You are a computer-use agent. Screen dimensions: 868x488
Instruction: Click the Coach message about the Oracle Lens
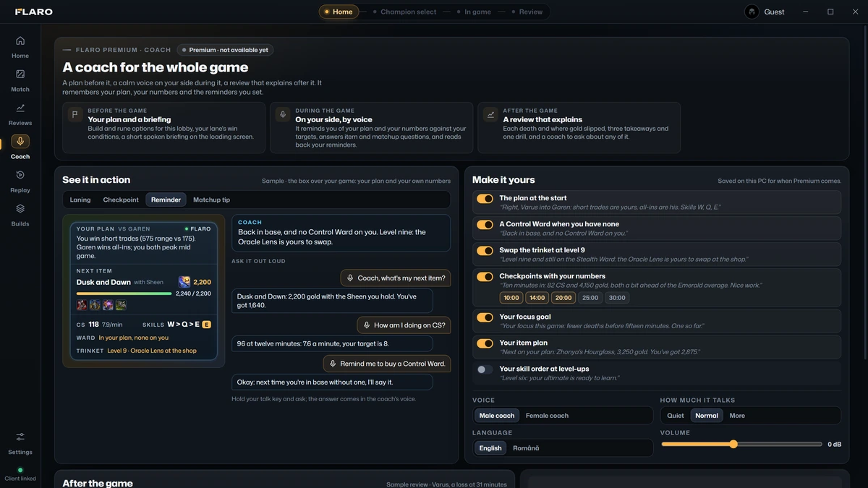[341, 233]
